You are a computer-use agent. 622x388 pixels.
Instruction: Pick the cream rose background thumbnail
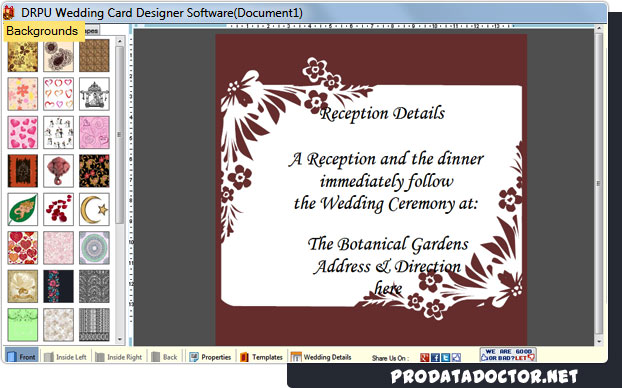23,286
